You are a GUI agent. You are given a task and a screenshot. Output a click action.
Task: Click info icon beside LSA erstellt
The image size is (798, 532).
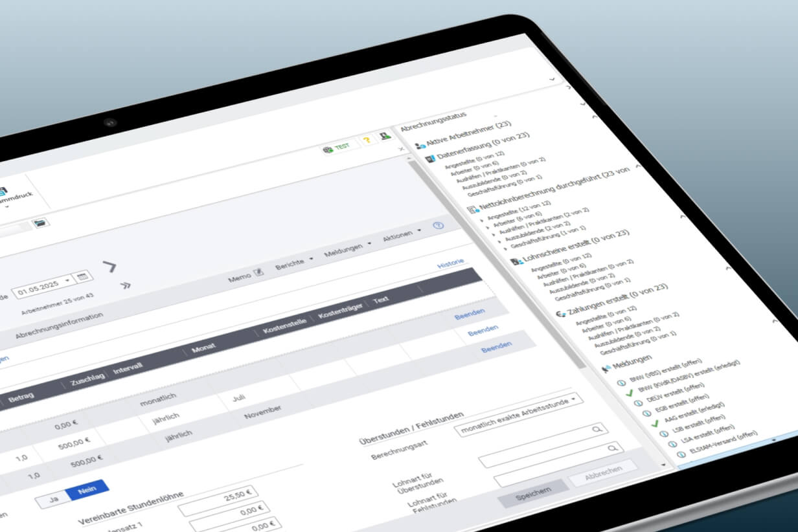(672, 443)
